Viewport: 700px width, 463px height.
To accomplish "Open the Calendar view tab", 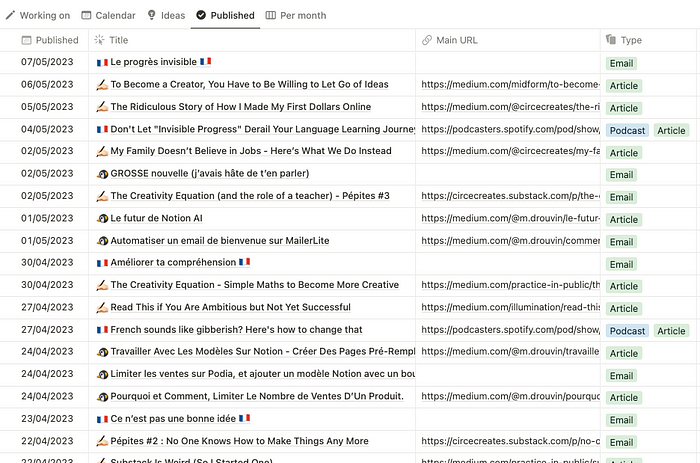I will (108, 15).
